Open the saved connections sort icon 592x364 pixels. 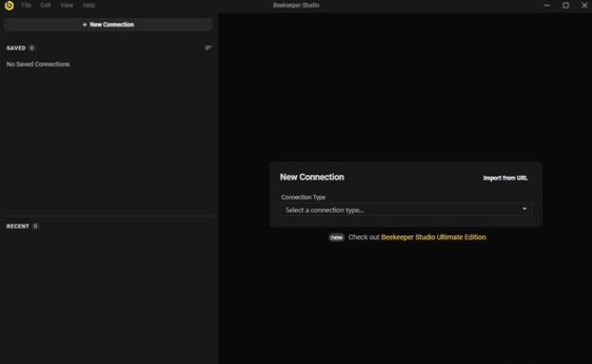(208, 48)
